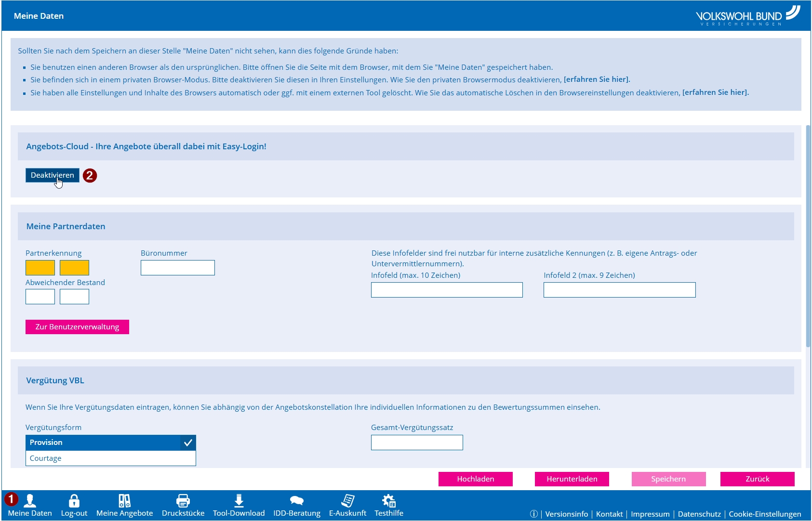Open automatic deletion 'erfahren Sie hier' link
The height and width of the screenshot is (521, 812).
pos(716,92)
